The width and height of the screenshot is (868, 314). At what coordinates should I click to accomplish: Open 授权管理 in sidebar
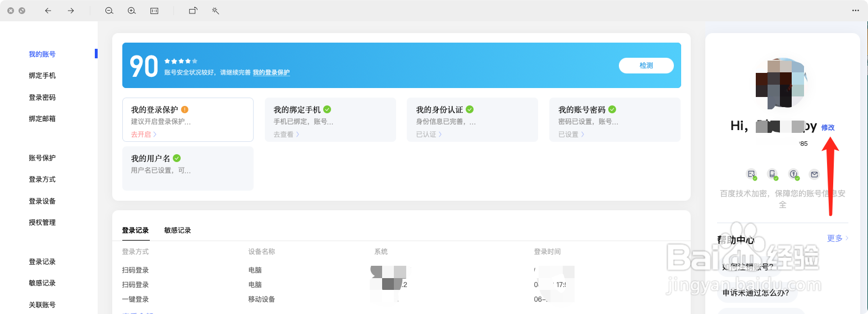(42, 223)
